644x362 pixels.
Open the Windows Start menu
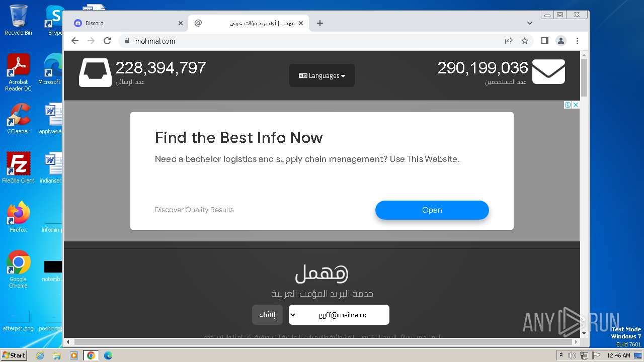(14, 355)
